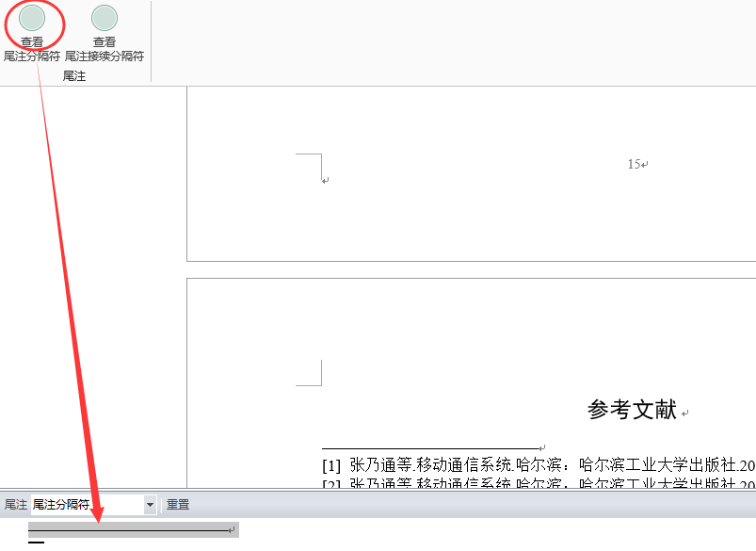Click the paragraph mark on page 15
Screen dimensions: 756x551
point(325,180)
